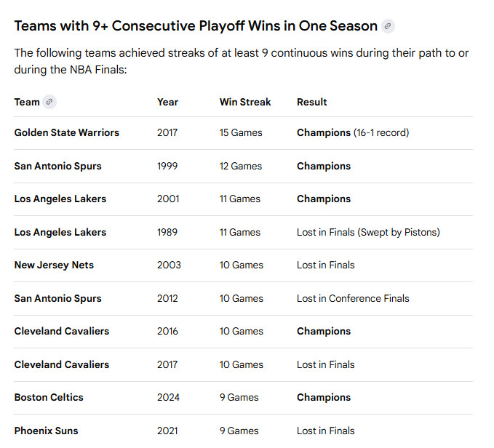Image resolution: width=494 pixels, height=448 pixels.
Task: Click the year 1999 cell
Action: coord(167,167)
